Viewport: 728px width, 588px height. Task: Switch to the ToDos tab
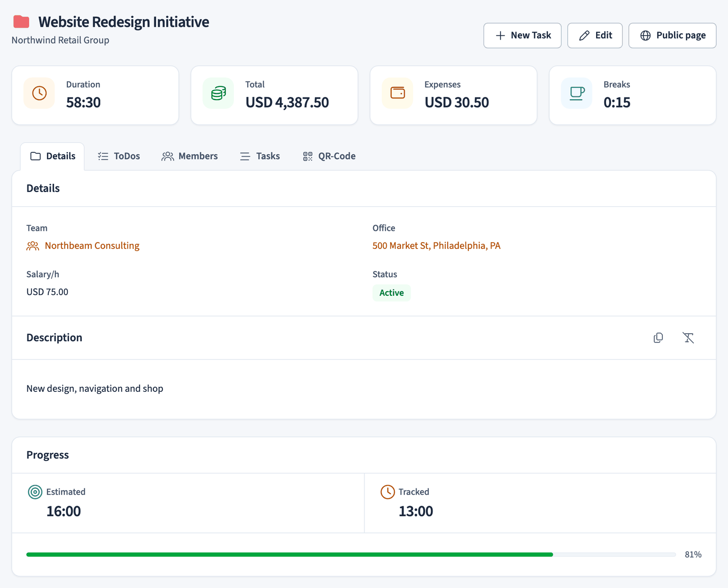coord(119,156)
